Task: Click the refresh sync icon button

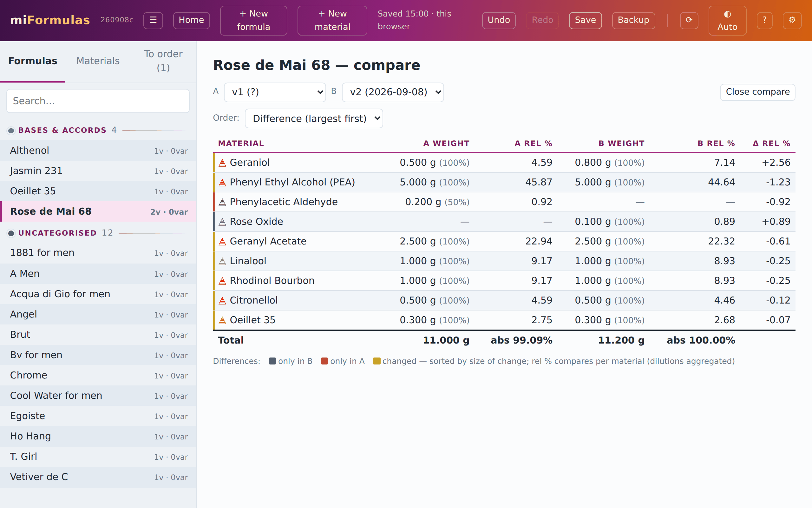Action: click(689, 20)
